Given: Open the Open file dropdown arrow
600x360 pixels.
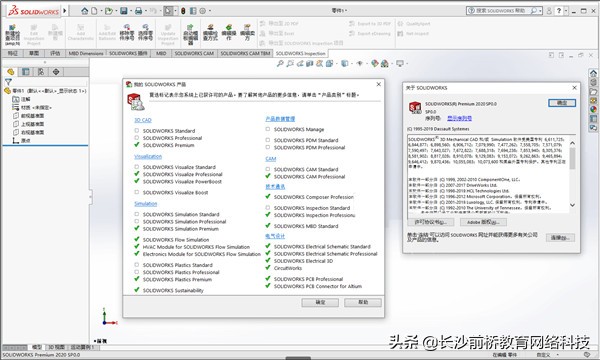Looking at the screenshot, I should 116,11.
